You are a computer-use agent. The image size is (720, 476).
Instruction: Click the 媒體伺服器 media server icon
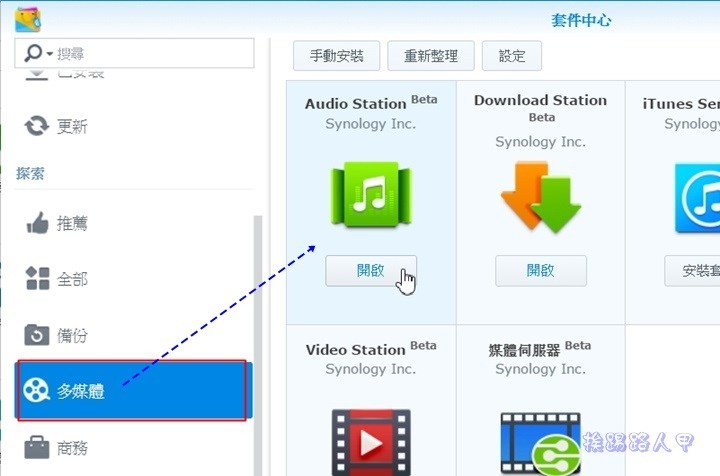541,444
